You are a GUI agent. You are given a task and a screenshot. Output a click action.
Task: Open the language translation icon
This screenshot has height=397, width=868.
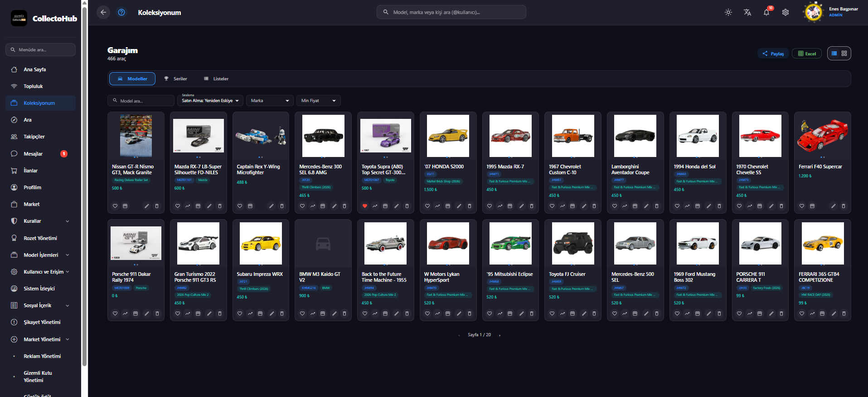(x=747, y=12)
